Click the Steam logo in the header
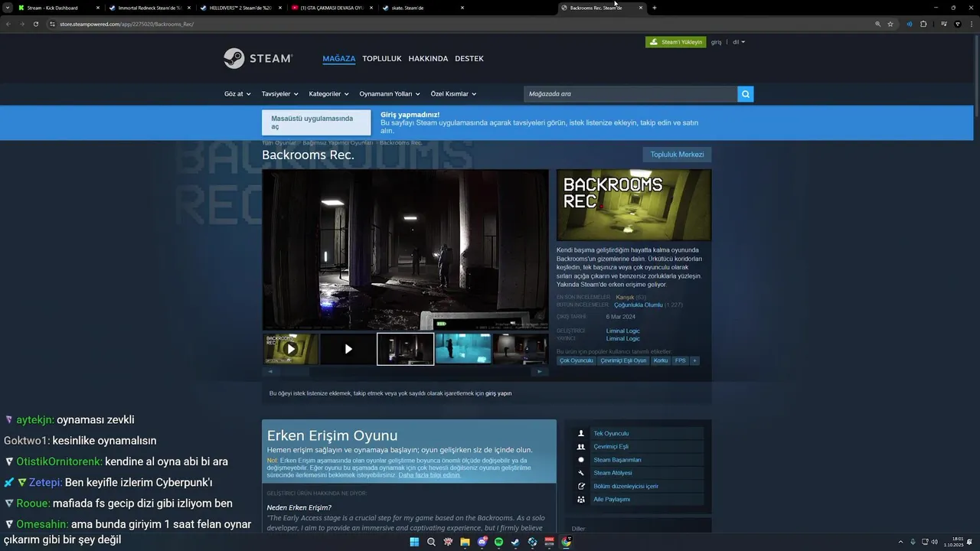Screen dimensions: 980x551 click(257, 58)
